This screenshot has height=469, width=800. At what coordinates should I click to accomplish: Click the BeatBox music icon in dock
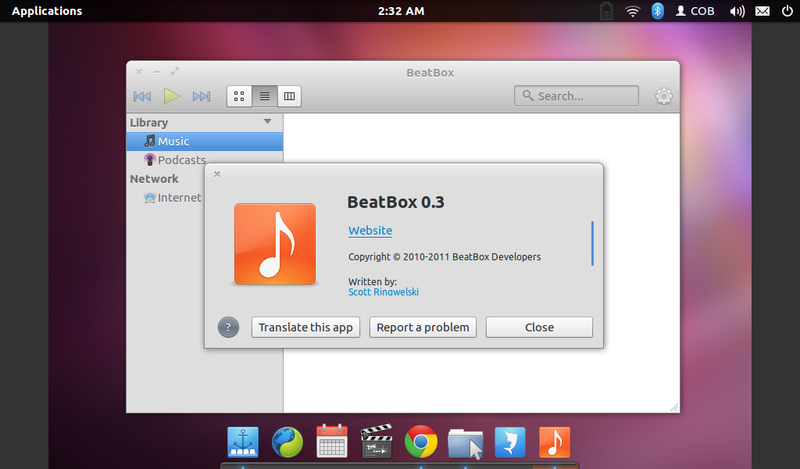555,442
